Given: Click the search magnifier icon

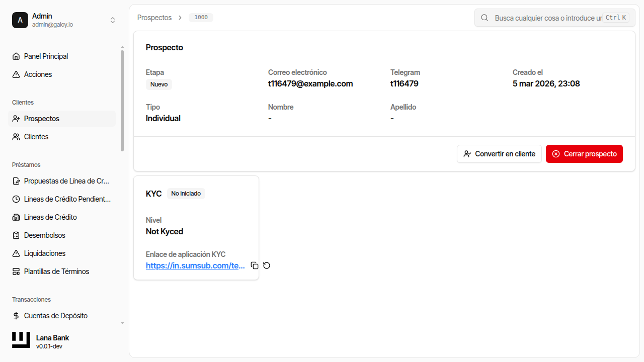Looking at the screenshot, I should [x=484, y=18].
